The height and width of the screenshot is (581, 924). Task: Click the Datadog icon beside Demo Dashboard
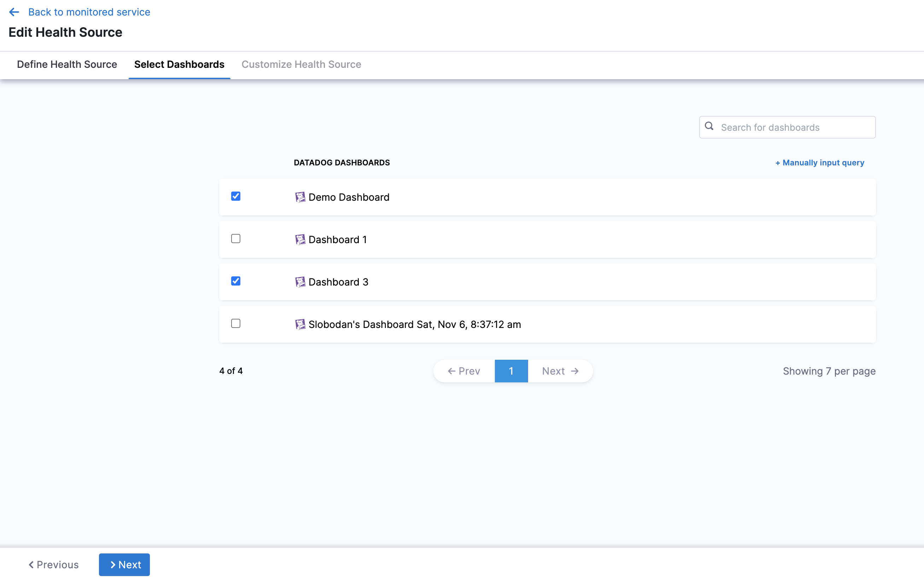pyautogui.click(x=300, y=197)
